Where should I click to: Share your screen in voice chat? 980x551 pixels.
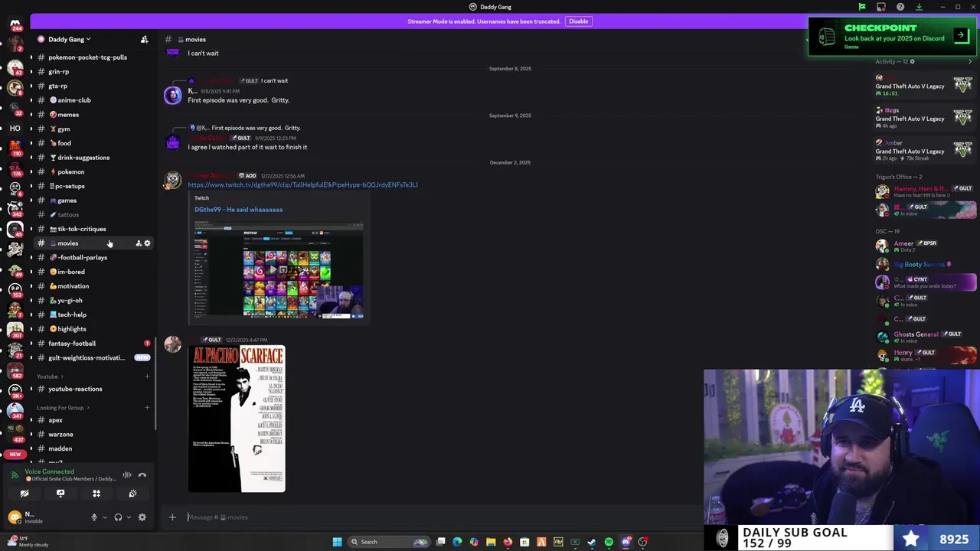click(x=60, y=494)
